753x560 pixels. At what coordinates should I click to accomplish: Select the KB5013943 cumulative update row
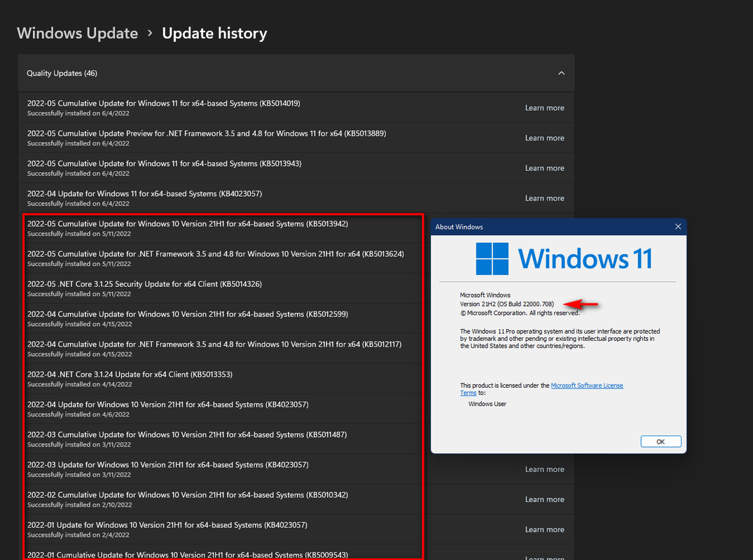click(x=296, y=168)
